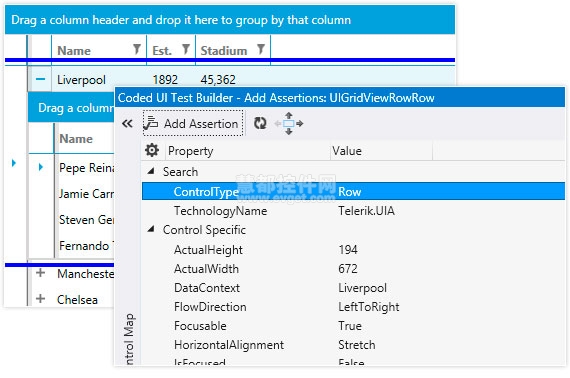Click the True Focusable value

pyautogui.click(x=350, y=326)
